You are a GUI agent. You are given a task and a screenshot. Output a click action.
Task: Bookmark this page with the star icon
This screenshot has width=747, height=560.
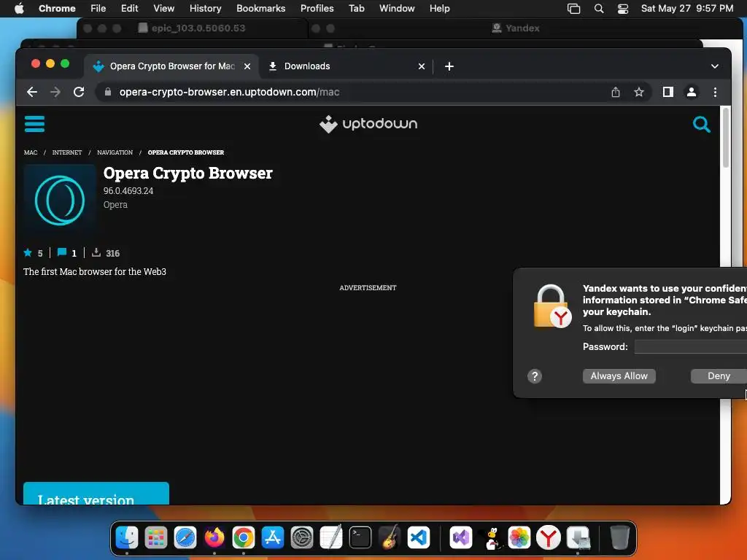(x=639, y=92)
